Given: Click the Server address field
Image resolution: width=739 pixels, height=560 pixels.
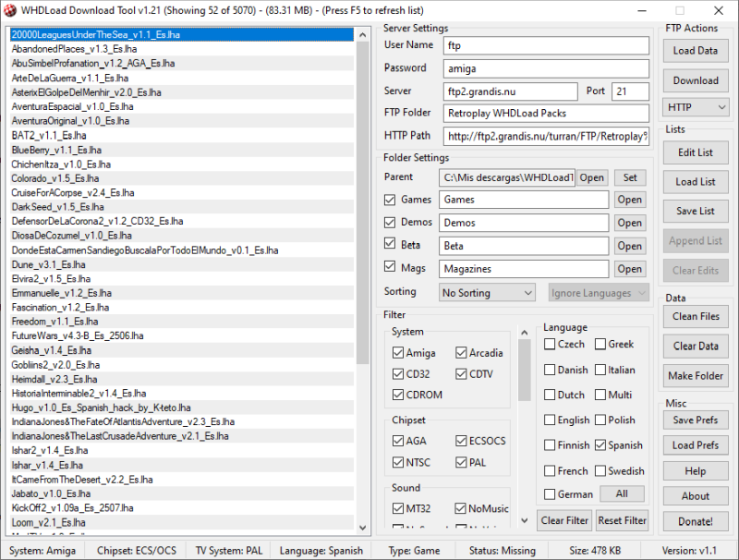Looking at the screenshot, I should (510, 91).
